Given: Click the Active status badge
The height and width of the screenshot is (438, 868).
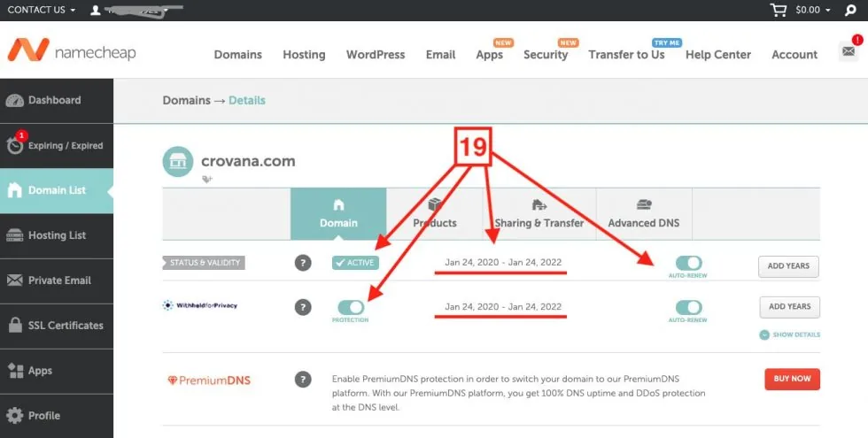Looking at the screenshot, I should coord(355,263).
